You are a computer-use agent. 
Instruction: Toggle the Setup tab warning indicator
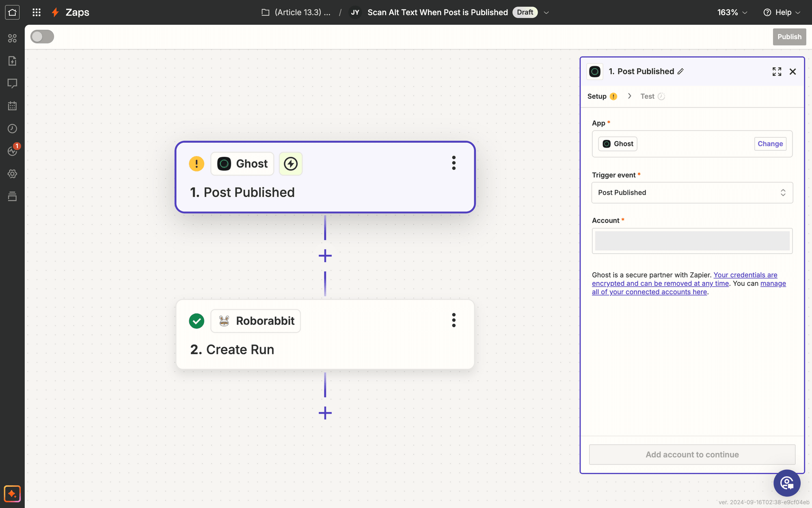[613, 96]
